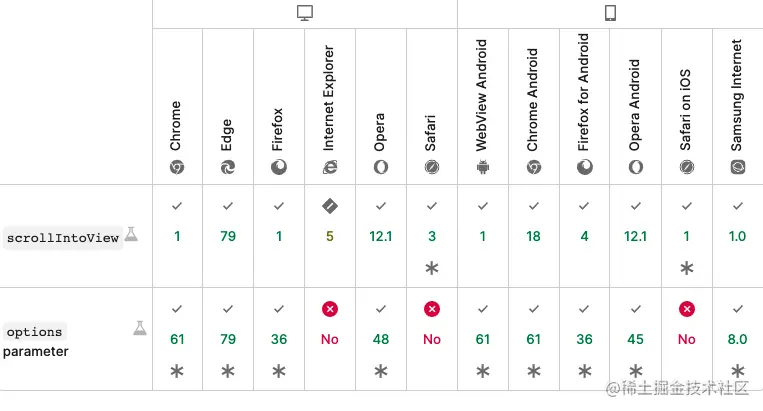
Task: Click the Safari compass logo icon
Action: tap(432, 167)
